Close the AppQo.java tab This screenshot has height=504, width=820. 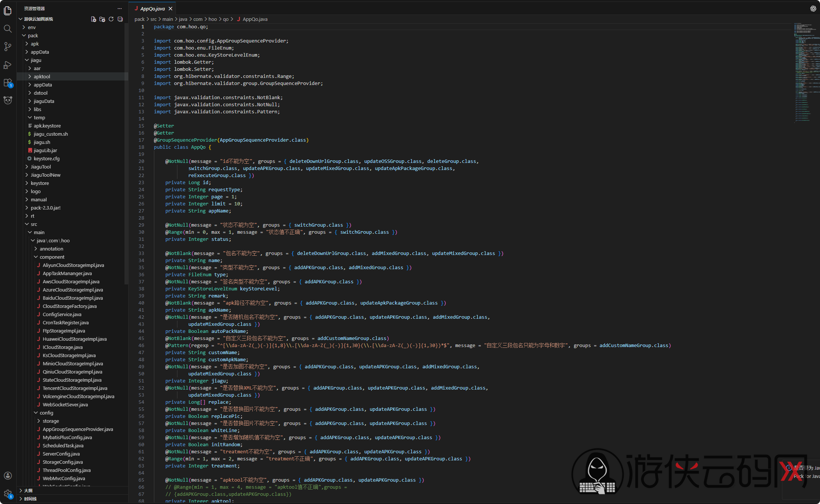(170, 9)
